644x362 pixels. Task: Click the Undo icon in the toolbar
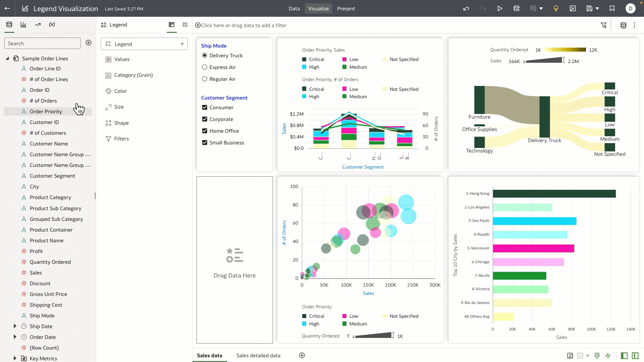pyautogui.click(x=466, y=9)
